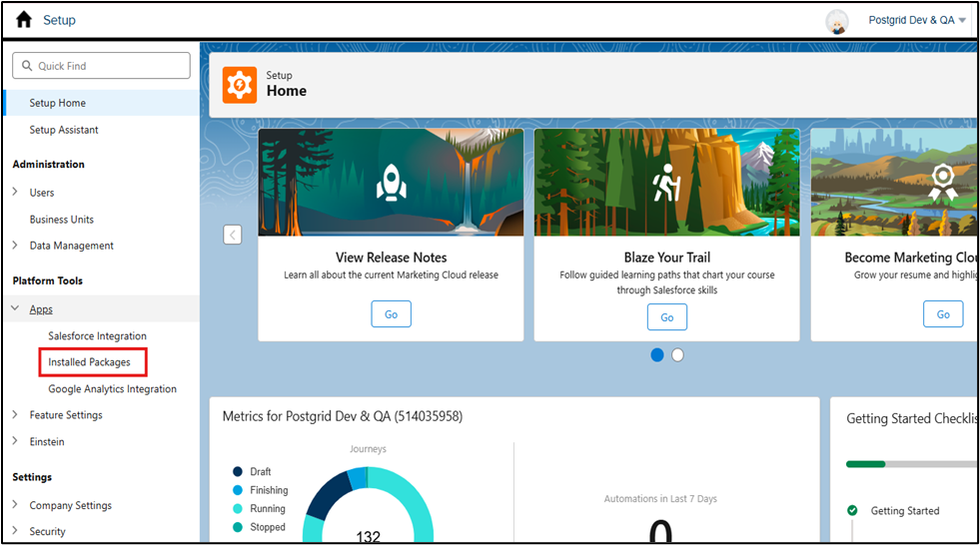This screenshot has width=980, height=545.
Task: Expand the Feature Settings section
Action: [15, 414]
